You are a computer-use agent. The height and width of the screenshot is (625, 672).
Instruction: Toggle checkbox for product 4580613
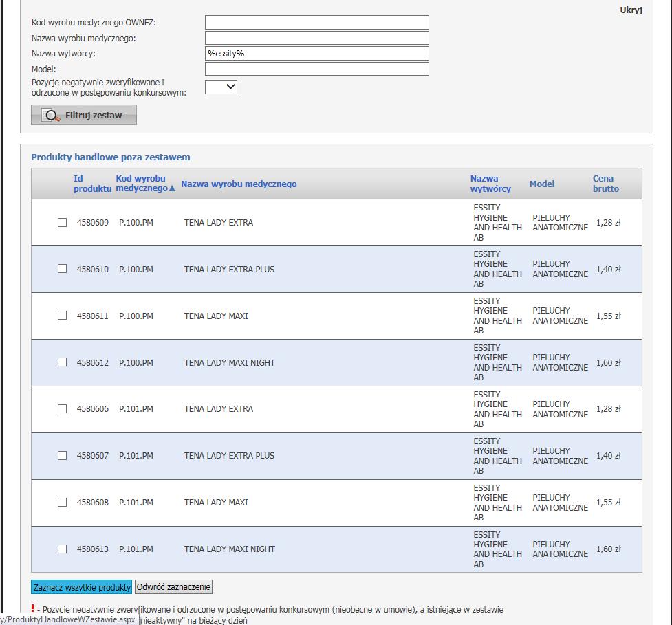tap(62, 549)
